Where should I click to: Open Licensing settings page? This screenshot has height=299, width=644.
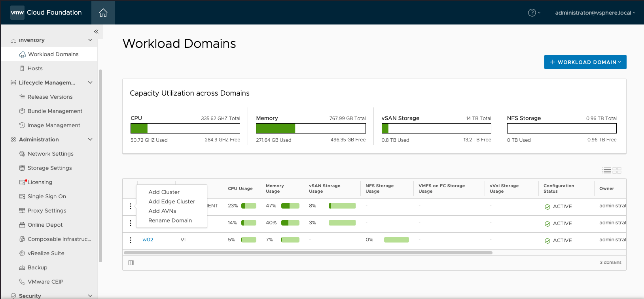click(x=40, y=182)
